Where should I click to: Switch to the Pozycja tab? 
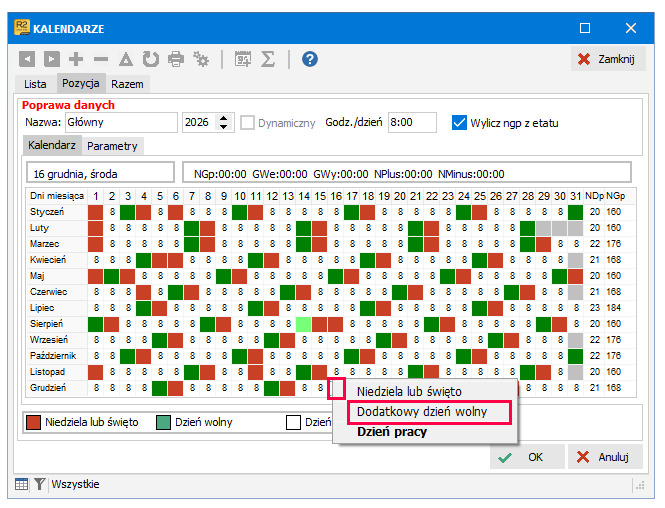(x=81, y=83)
